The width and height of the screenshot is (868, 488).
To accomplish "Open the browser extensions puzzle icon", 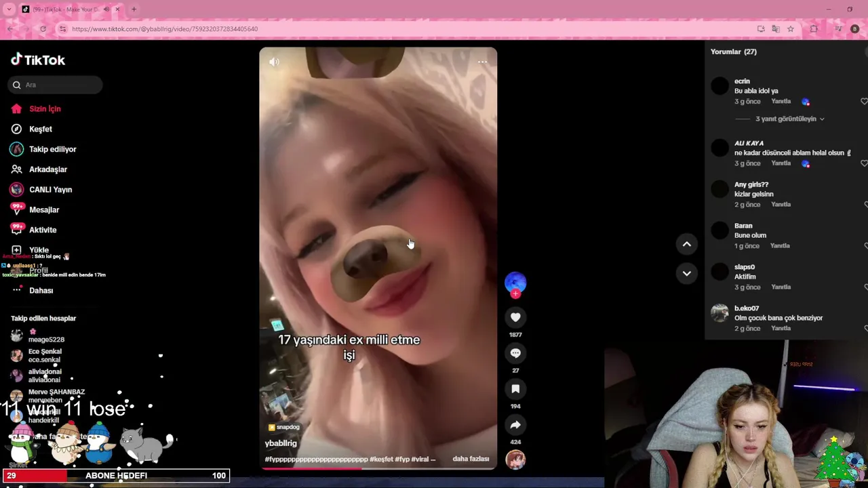I will point(814,29).
